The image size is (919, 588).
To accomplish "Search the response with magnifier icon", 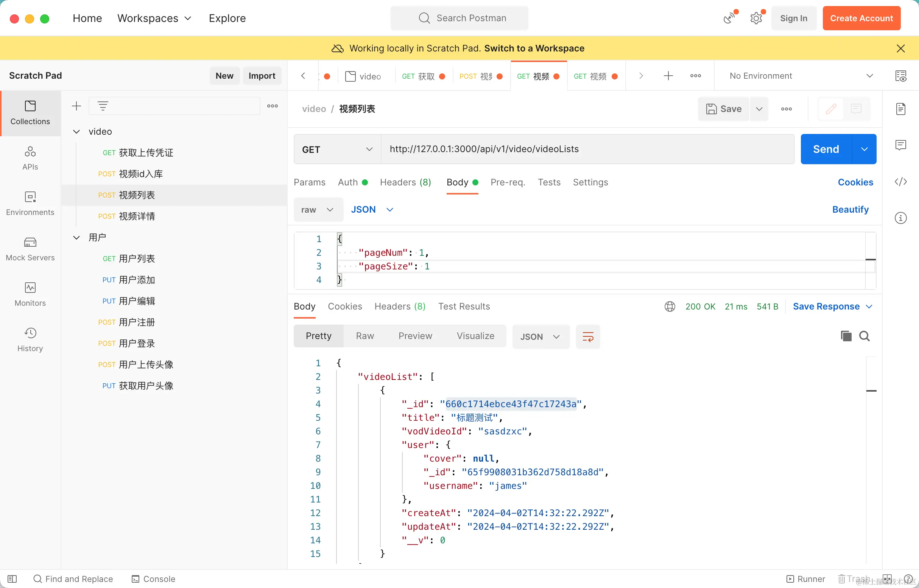I will click(864, 336).
